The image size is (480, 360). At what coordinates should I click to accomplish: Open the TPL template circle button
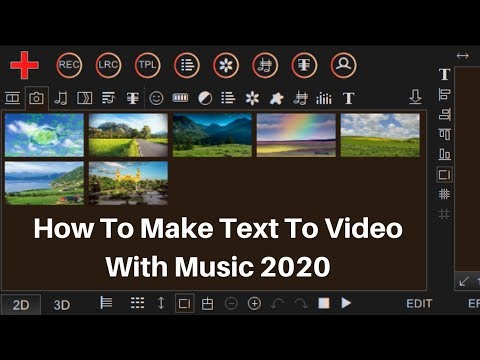148,65
